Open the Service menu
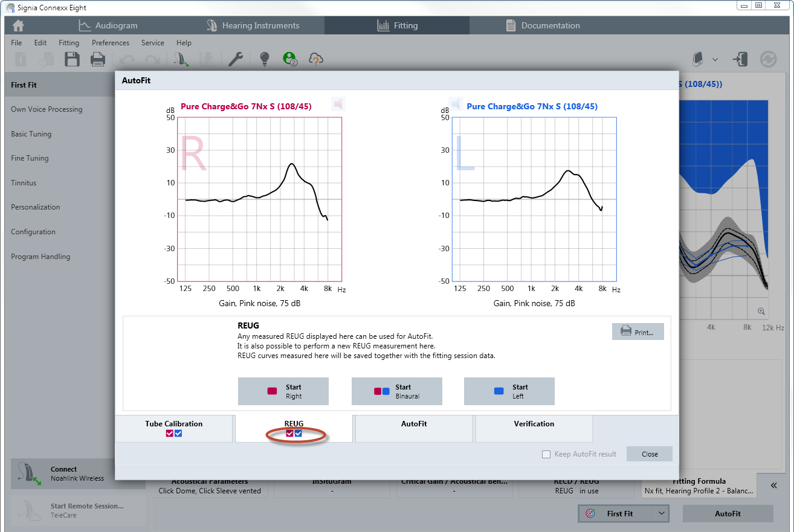Image resolution: width=794 pixels, height=532 pixels. coord(153,43)
